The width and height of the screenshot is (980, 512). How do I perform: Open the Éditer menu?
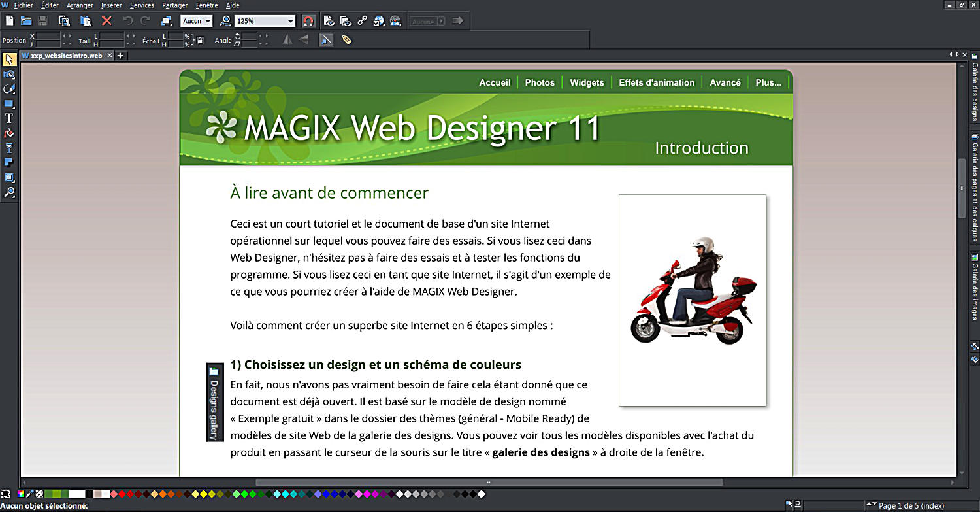pos(50,5)
